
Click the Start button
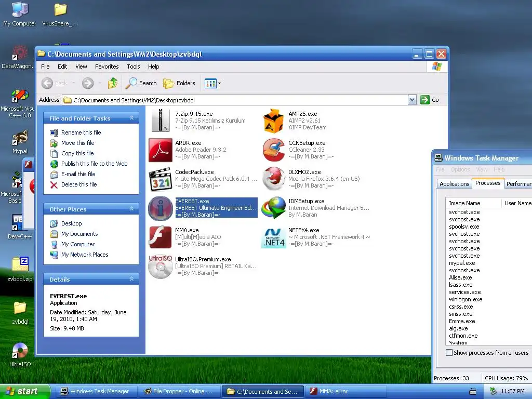click(x=24, y=391)
